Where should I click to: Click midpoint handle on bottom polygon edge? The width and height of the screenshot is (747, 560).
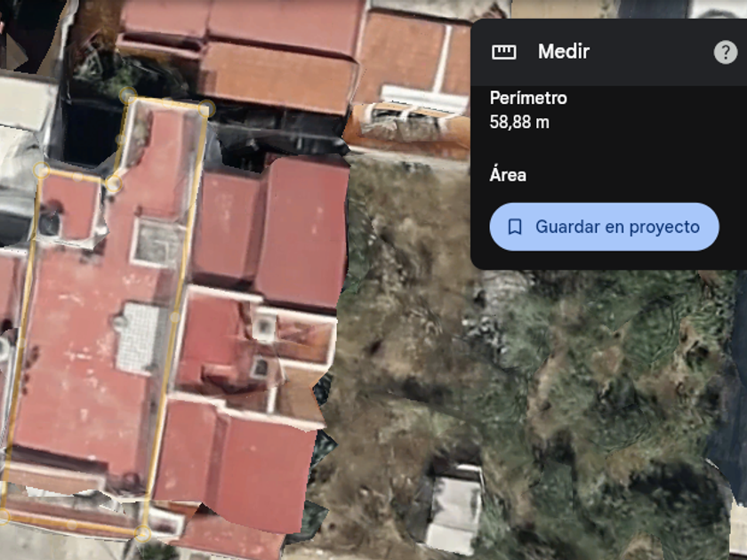(71, 524)
